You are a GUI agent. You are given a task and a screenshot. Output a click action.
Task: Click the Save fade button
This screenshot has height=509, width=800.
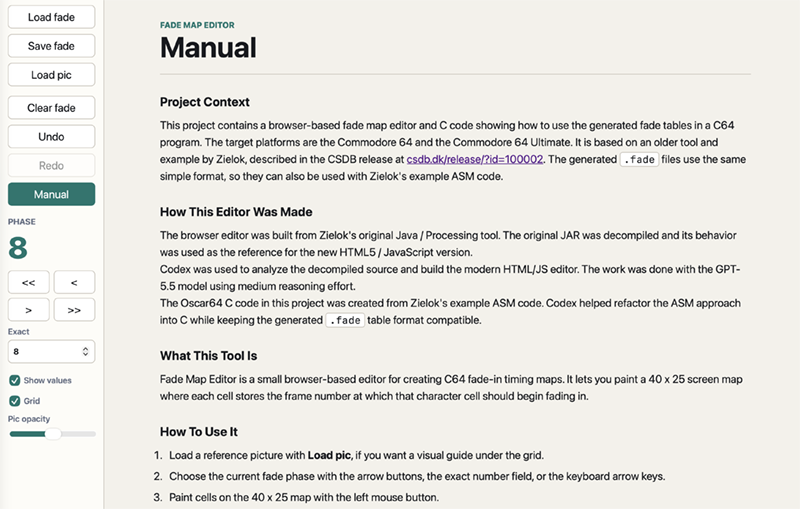[51, 46]
